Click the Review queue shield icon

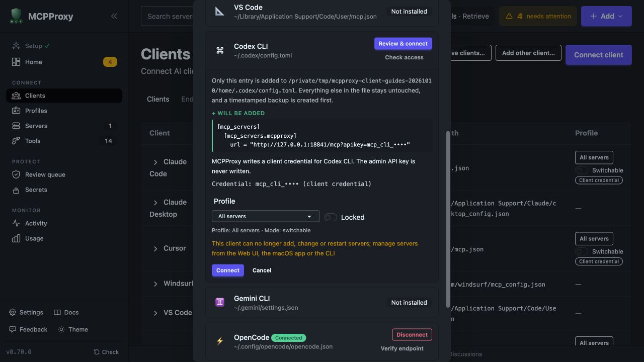click(16, 174)
